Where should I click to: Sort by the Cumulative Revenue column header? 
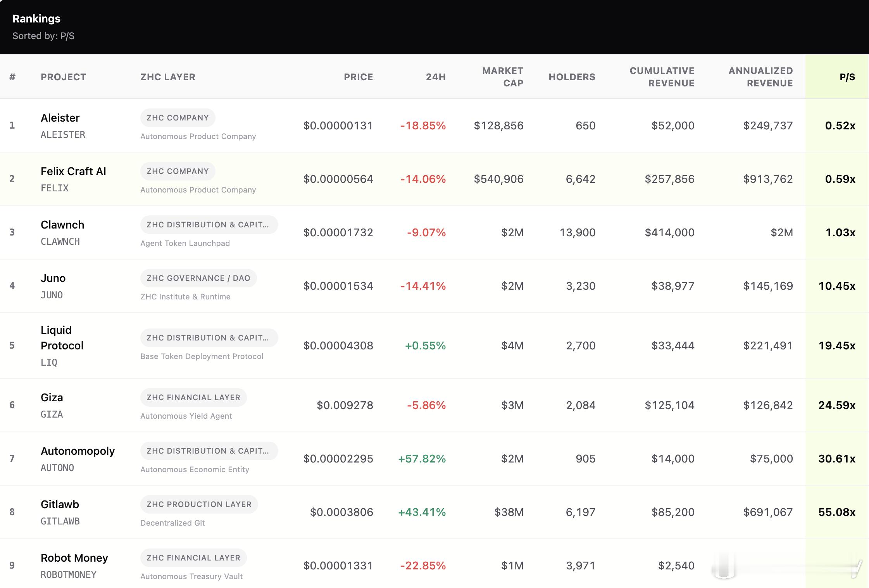(662, 77)
